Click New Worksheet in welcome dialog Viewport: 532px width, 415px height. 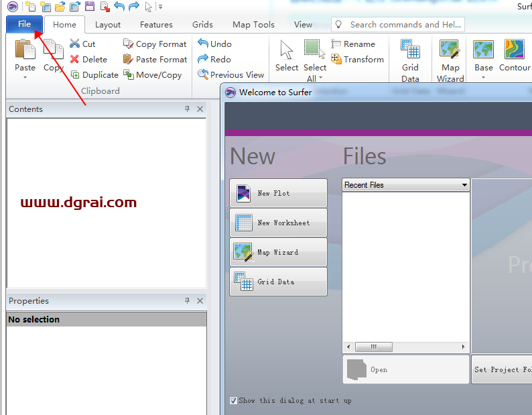pos(278,223)
